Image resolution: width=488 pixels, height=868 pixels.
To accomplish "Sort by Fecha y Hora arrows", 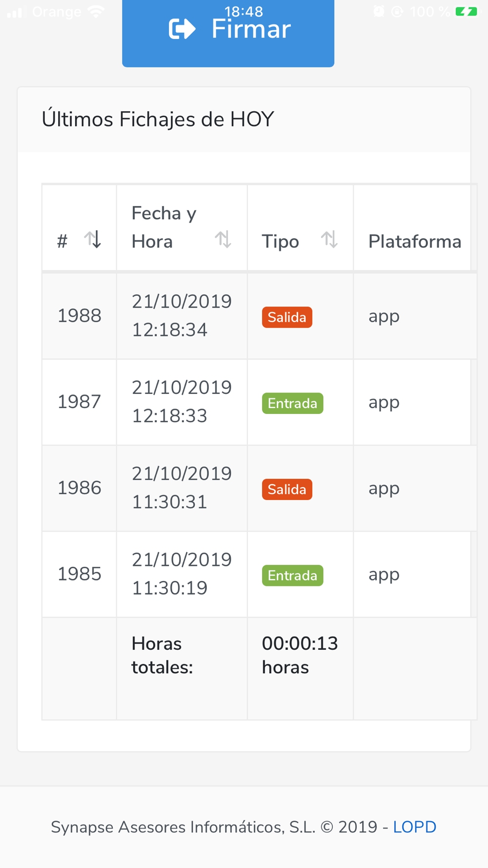I will [x=223, y=240].
